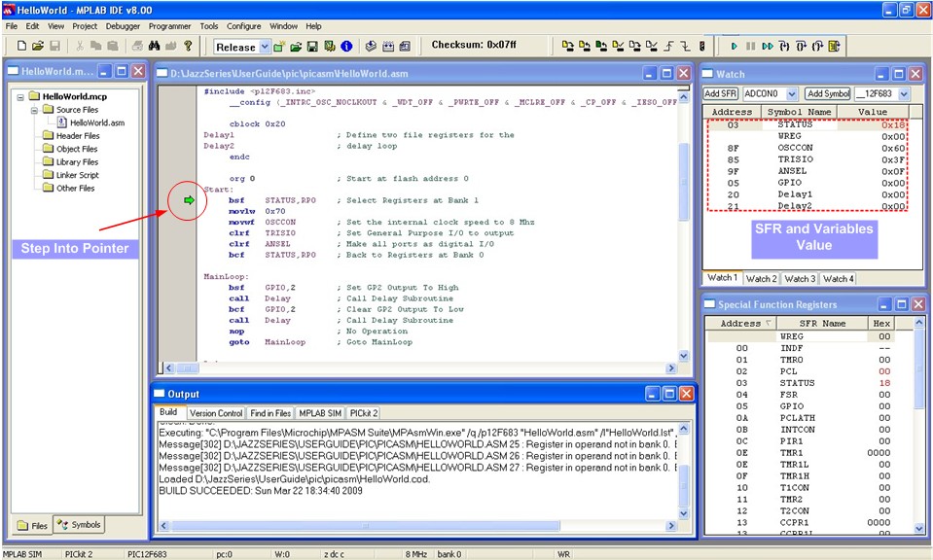Click the Run debugger play icon

(734, 46)
